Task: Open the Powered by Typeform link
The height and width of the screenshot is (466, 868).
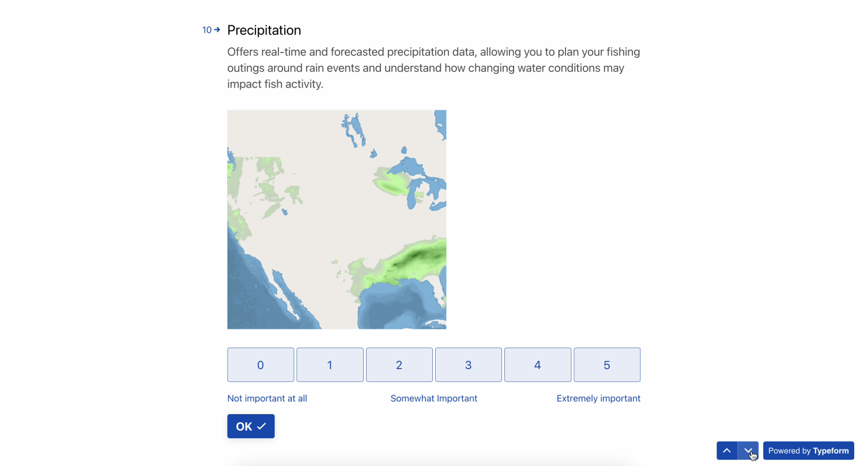Action: (808, 450)
